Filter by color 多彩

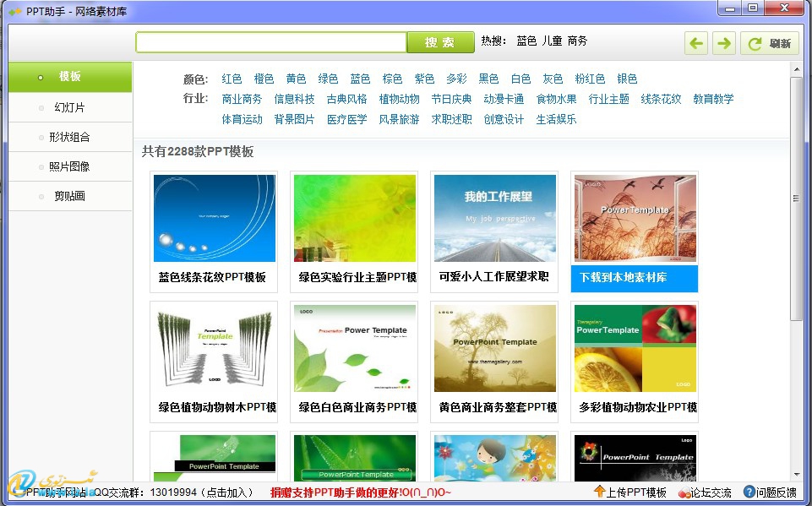tap(456, 79)
